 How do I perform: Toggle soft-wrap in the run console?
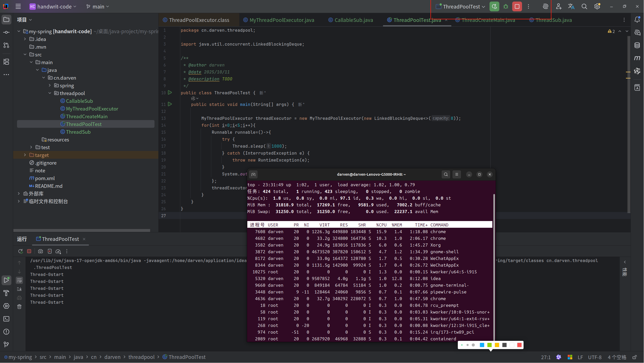[x=19, y=280]
